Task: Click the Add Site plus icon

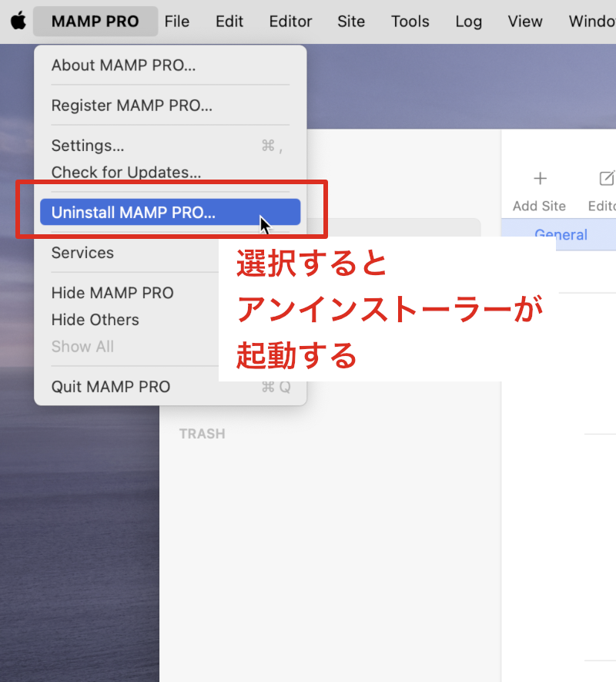Action: [540, 178]
